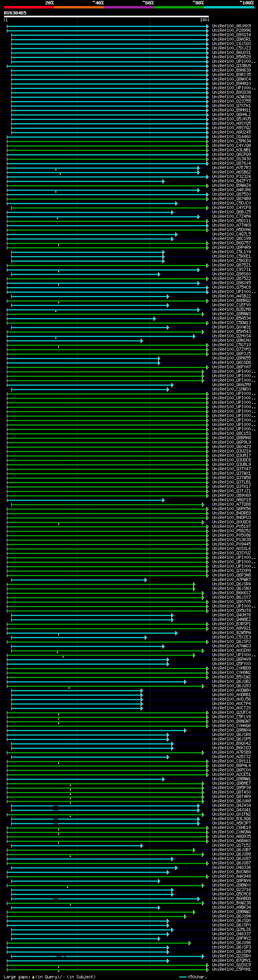
Task: Select hit label UniRef100_Q876J4
Action: (231, 163)
